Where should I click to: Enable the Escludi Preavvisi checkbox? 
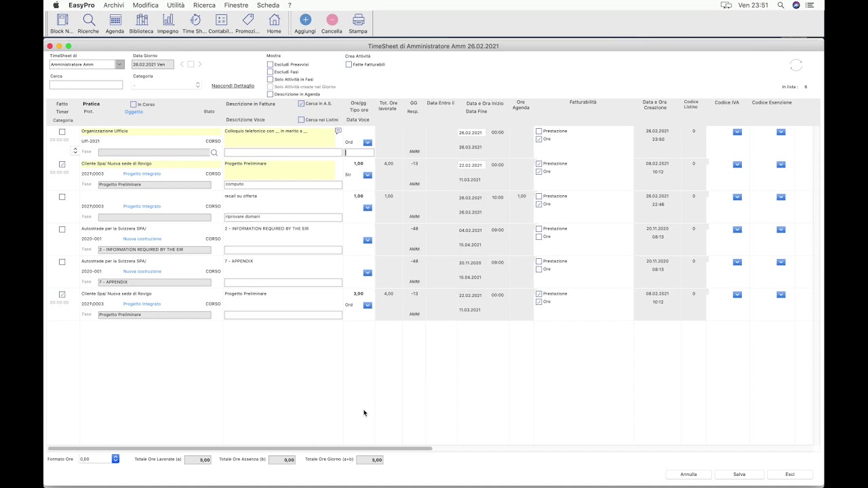tap(270, 64)
